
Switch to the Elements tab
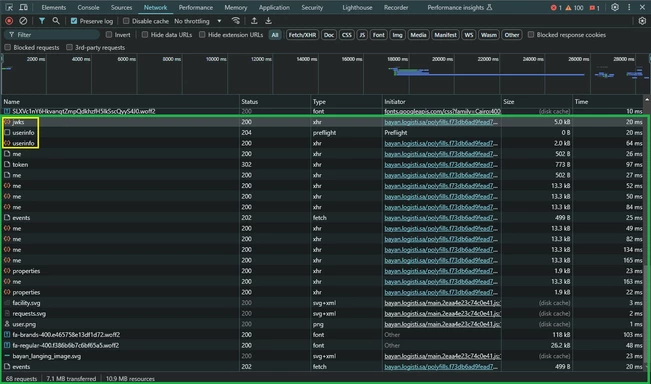[x=54, y=7]
